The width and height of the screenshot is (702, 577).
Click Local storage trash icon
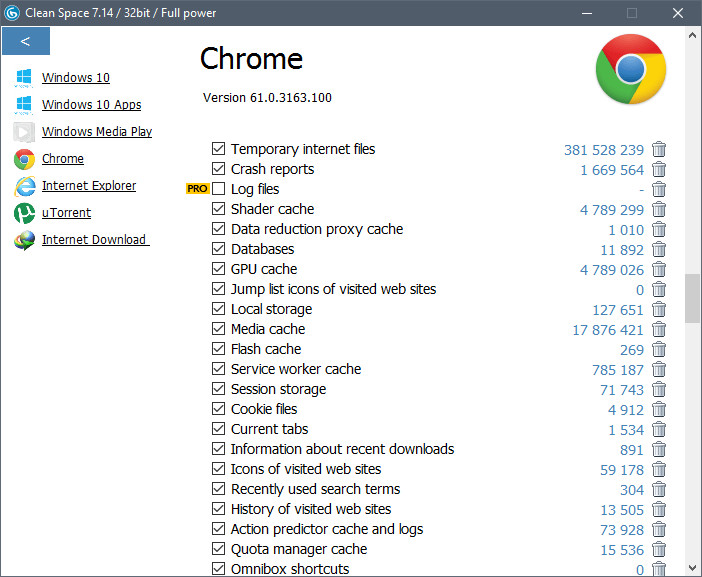coord(659,309)
